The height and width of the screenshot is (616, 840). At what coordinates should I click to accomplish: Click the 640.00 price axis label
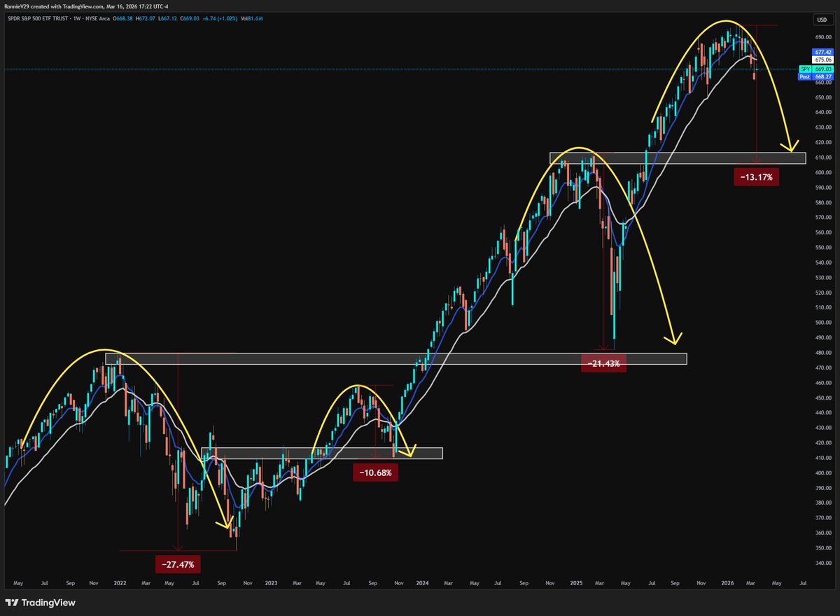(x=822, y=112)
